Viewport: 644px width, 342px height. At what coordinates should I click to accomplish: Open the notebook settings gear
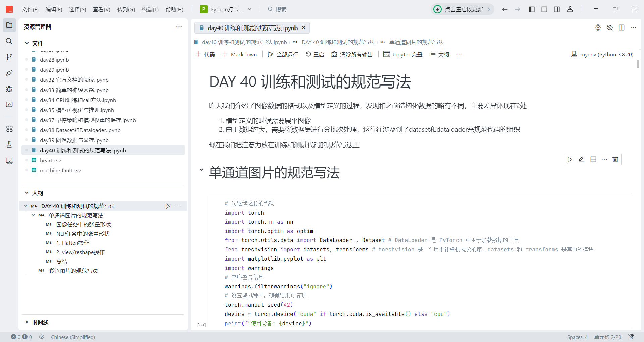tap(598, 27)
